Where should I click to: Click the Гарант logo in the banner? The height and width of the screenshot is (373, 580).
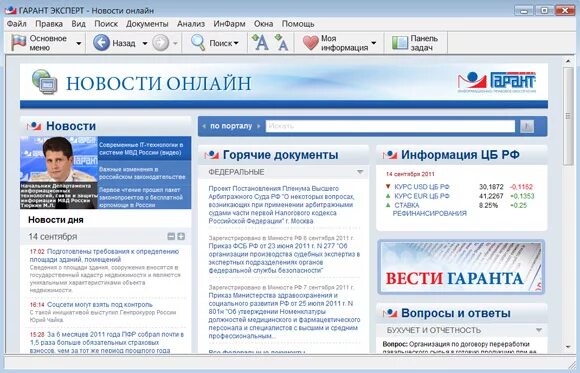pos(496,82)
